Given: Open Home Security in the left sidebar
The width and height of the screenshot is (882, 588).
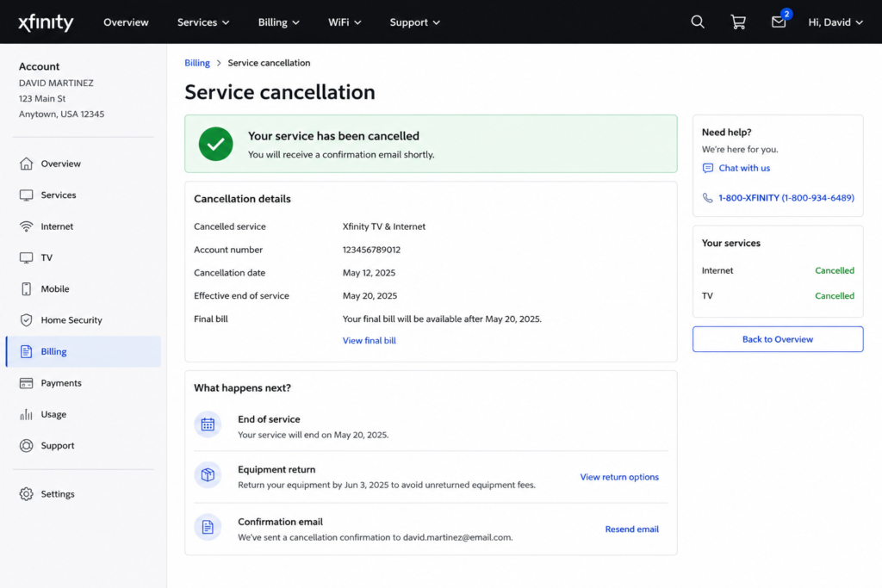Looking at the screenshot, I should 84,320.
